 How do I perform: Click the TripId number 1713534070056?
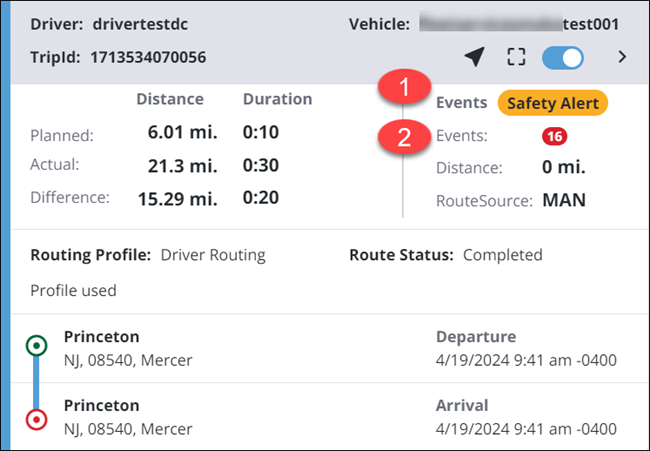coord(148,57)
